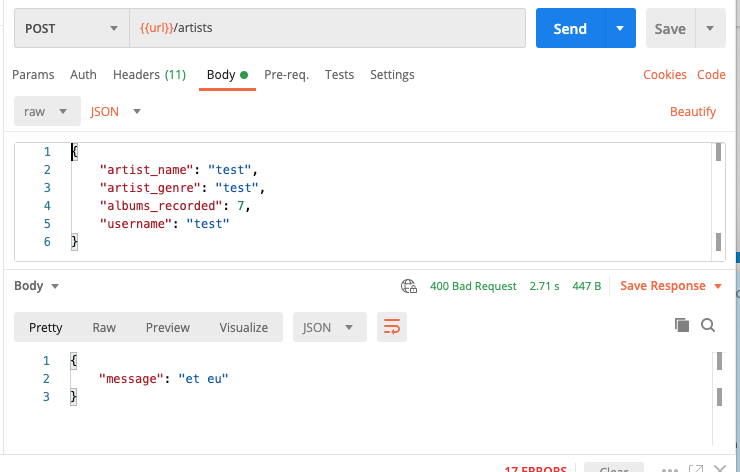Expand the raw body type dropdown
This screenshot has height=472, width=740.
[x=47, y=112]
